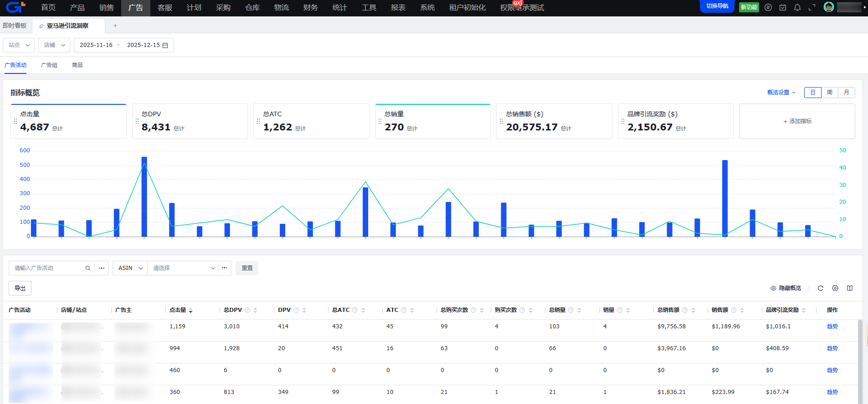Switch chart granularity to 周
Viewport: 868px width, 404px height.
tap(830, 93)
